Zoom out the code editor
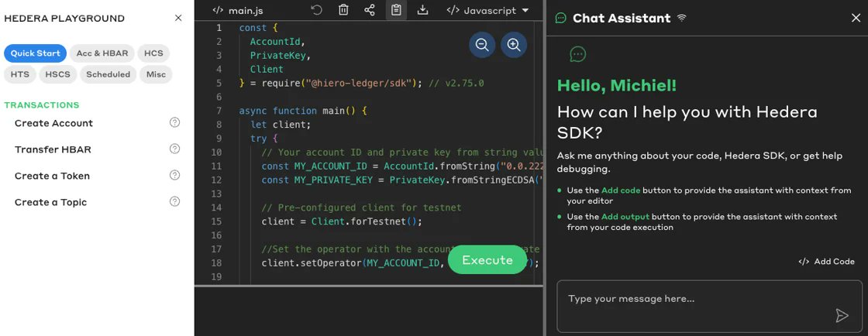Image resolution: width=868 pixels, height=336 pixels. [x=482, y=45]
